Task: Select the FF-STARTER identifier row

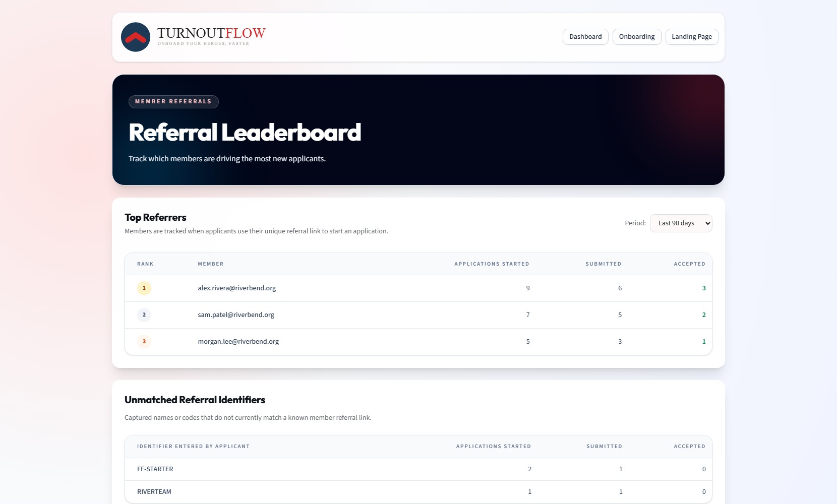Action: [x=418, y=469]
